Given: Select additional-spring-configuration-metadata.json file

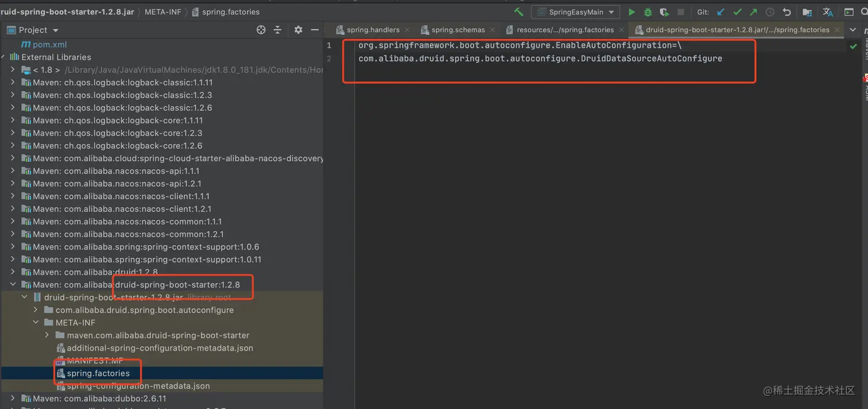Looking at the screenshot, I should (x=160, y=348).
